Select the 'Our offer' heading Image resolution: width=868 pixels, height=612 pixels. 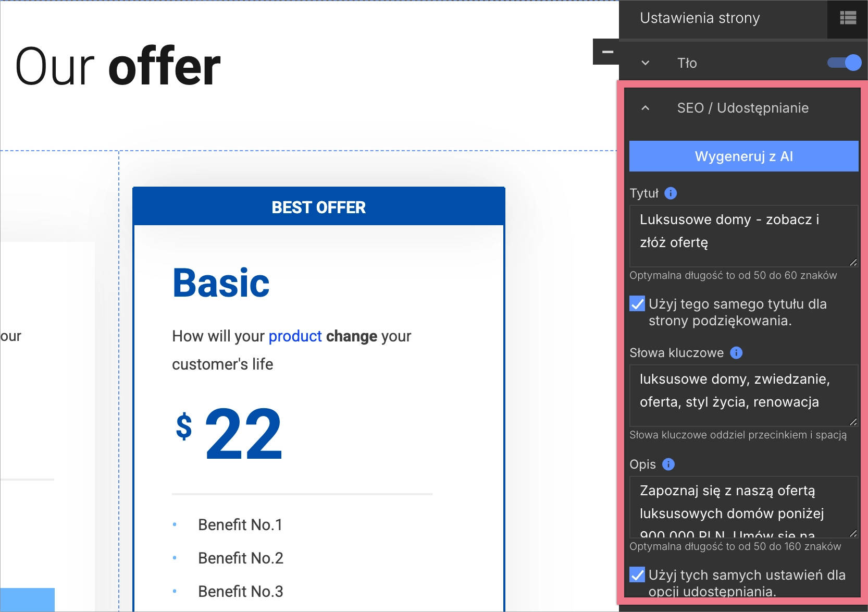(118, 67)
